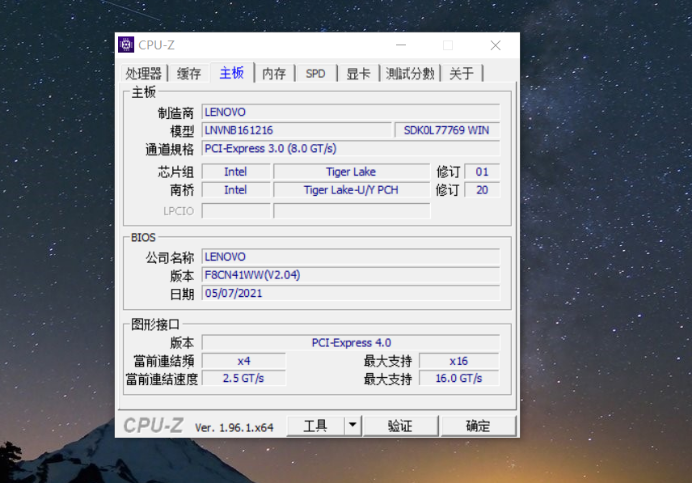Click the max supported speed 16.0 GT/s
This screenshot has height=483, width=692.
[459, 378]
